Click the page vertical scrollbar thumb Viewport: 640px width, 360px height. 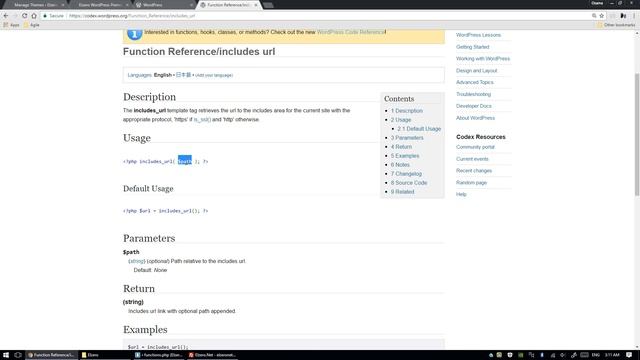[637, 135]
